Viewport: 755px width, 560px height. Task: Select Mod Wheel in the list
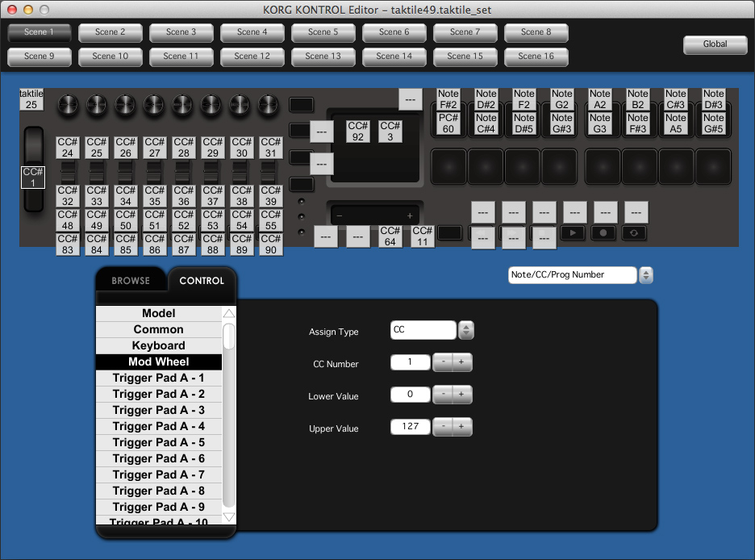click(x=159, y=362)
